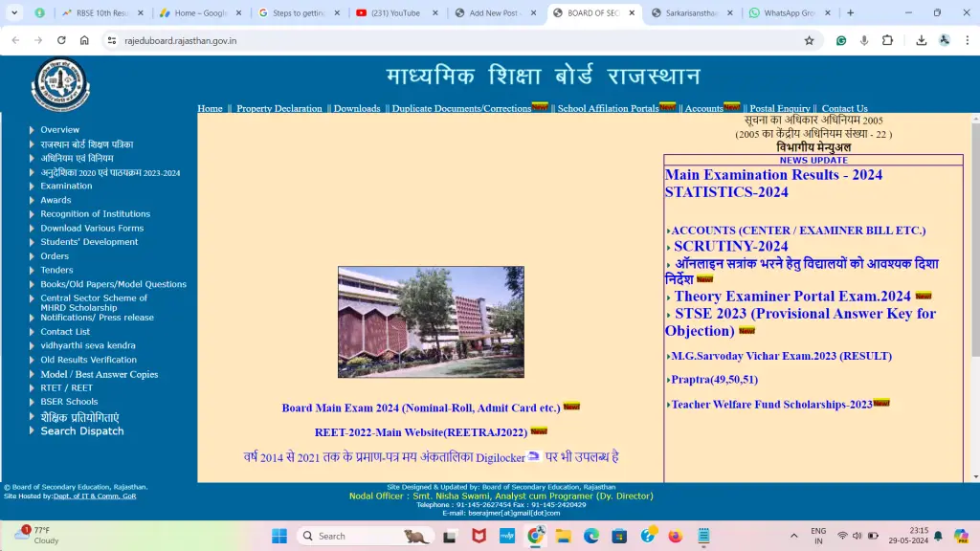Go back to the previous page
Image resolution: width=980 pixels, height=551 pixels.
coord(15,40)
